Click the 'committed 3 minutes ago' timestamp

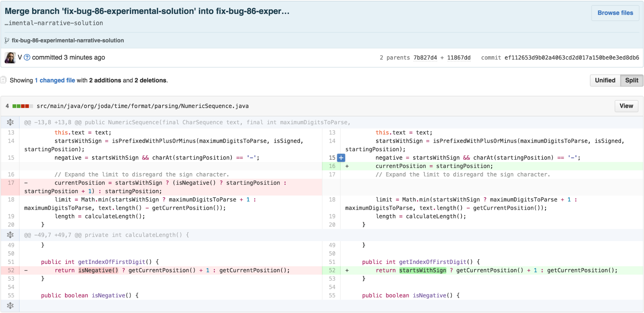click(x=68, y=57)
